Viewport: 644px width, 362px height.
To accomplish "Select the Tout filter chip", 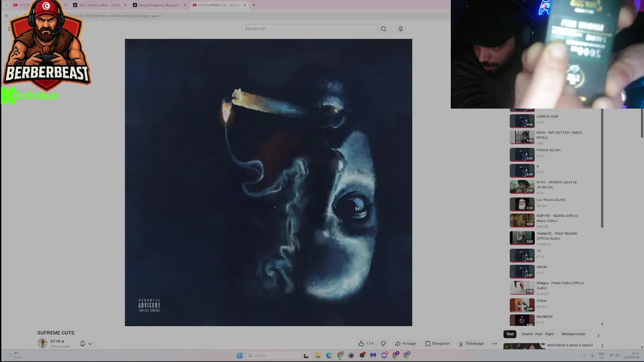I will click(510, 334).
